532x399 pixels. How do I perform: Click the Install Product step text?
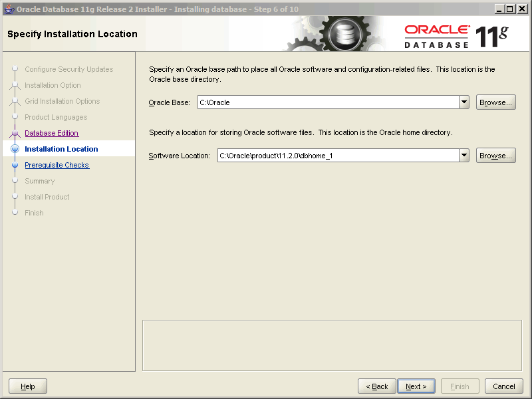pyautogui.click(x=47, y=197)
